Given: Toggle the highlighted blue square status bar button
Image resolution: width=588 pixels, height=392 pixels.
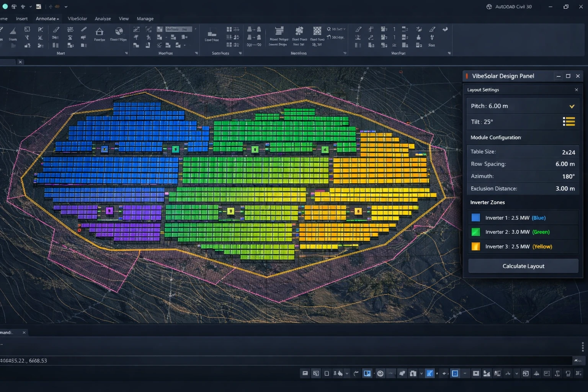Looking at the screenshot, I should click(x=455, y=374).
